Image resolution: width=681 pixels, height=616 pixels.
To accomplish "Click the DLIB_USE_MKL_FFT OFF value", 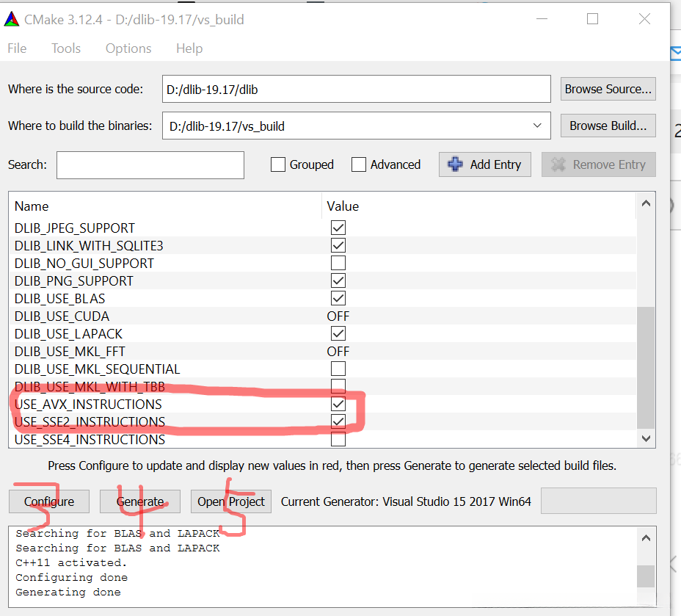I will point(338,352).
